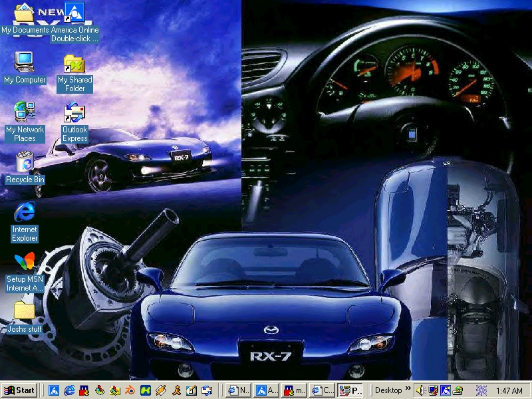Switch to the "N.." taskbar window button
Viewport: 532px width, 399px height.
coord(239,390)
